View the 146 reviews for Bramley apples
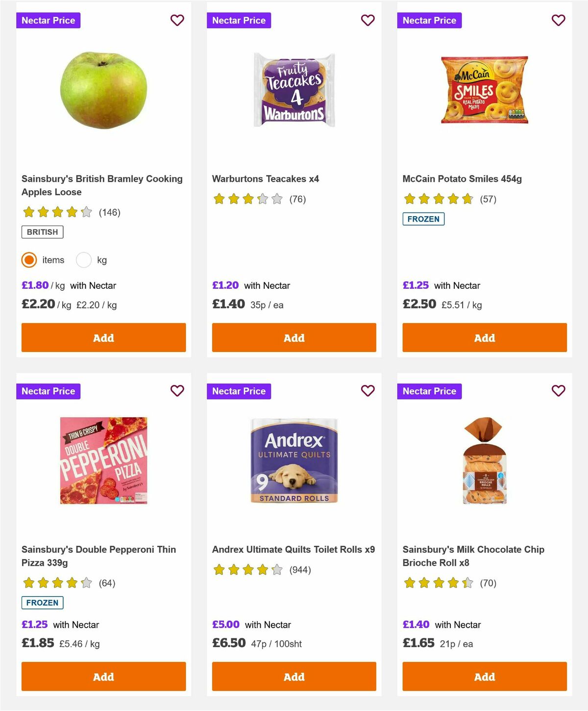Image resolution: width=588 pixels, height=711 pixels. 108,212
